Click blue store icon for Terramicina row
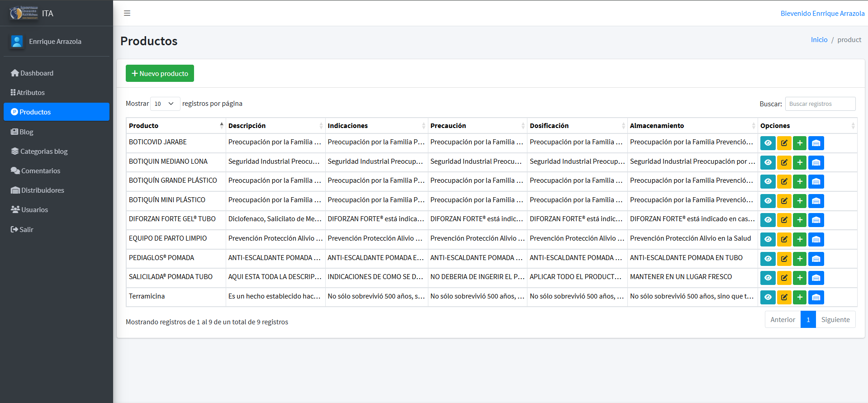This screenshot has width=868, height=403. click(x=816, y=297)
